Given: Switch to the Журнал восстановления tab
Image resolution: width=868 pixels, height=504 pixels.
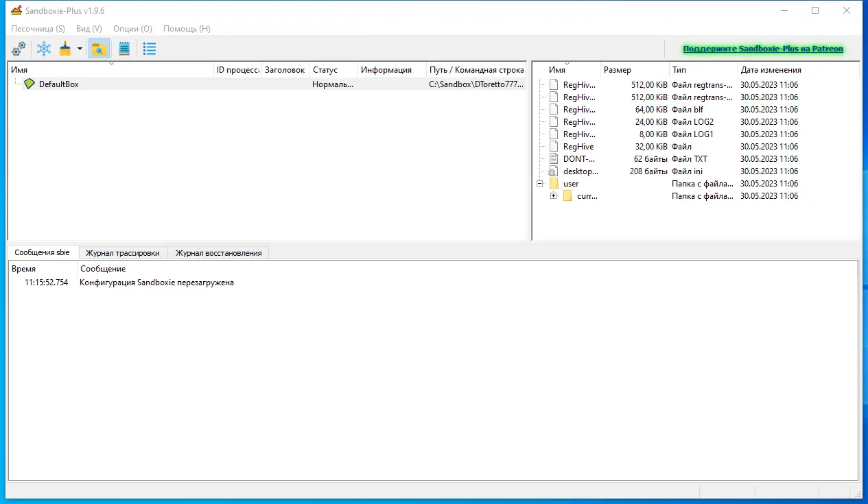Looking at the screenshot, I should point(219,253).
